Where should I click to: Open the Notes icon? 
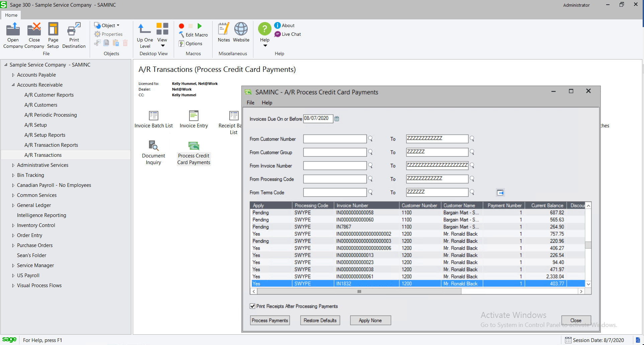coord(224,32)
